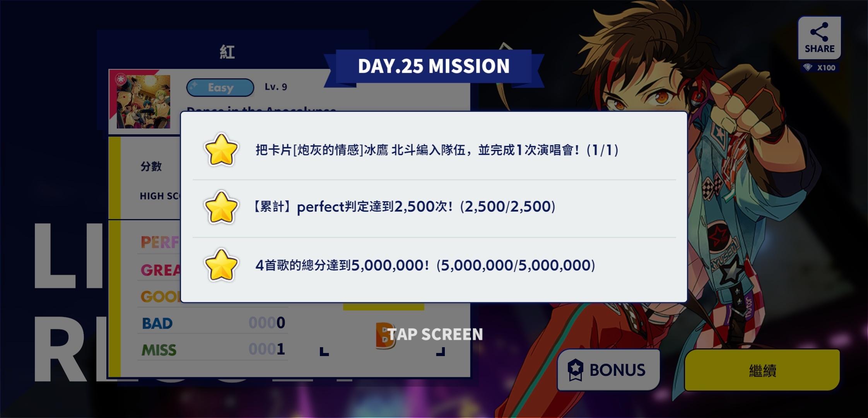Click the yellow 繼續 continue button

click(762, 370)
